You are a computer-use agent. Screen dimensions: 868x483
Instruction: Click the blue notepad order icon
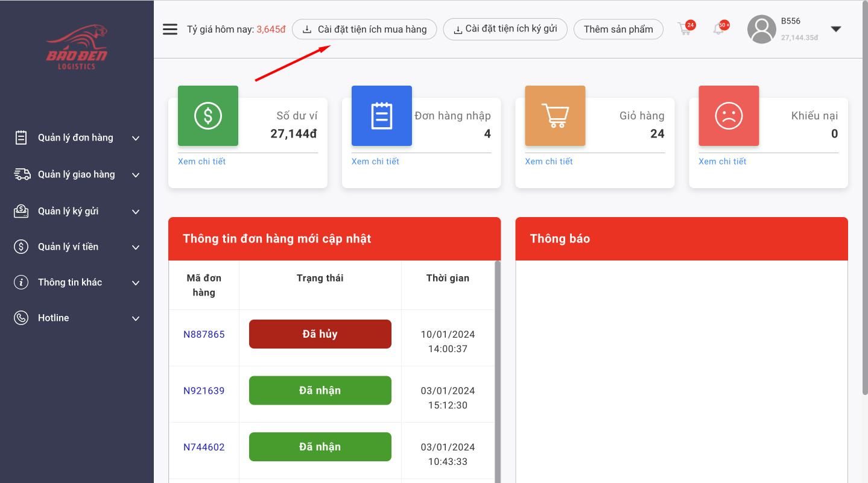coord(382,116)
